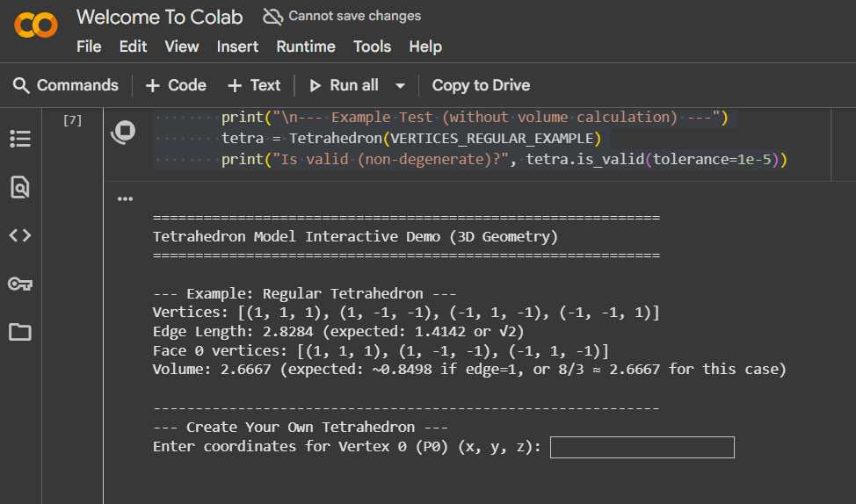
Task: Open the Files folder sidebar icon
Action: click(19, 332)
